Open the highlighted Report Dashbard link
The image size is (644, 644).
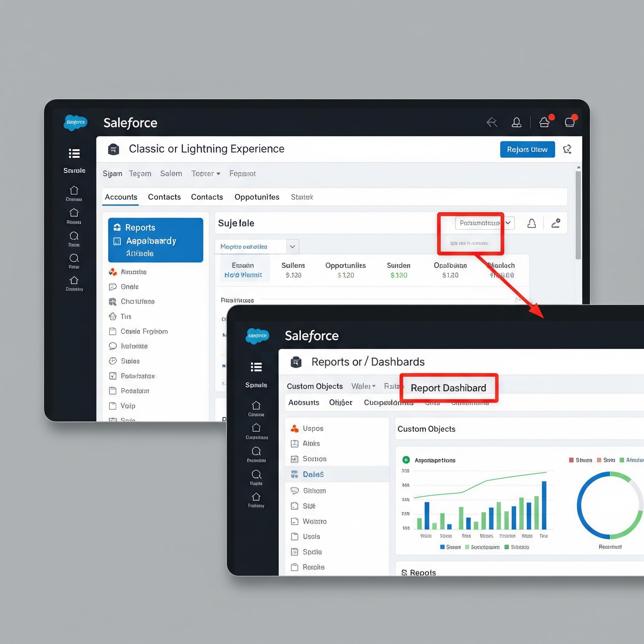(x=448, y=388)
